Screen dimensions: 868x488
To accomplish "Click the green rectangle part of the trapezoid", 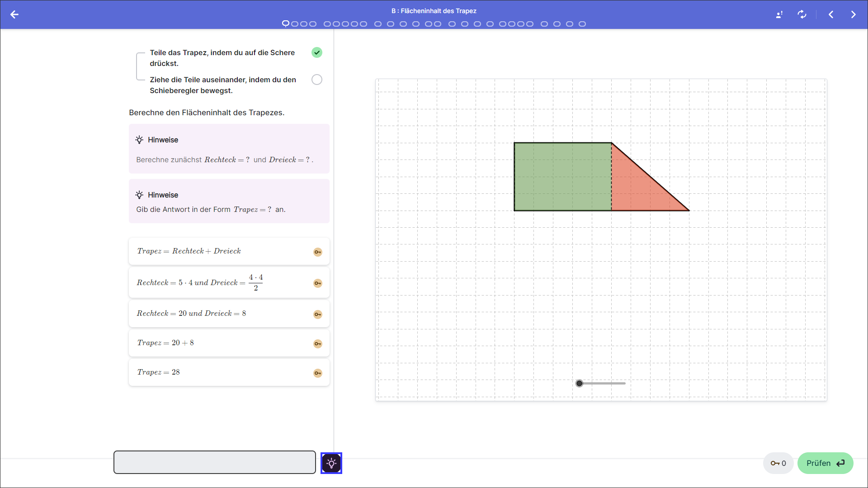I will coord(563,177).
